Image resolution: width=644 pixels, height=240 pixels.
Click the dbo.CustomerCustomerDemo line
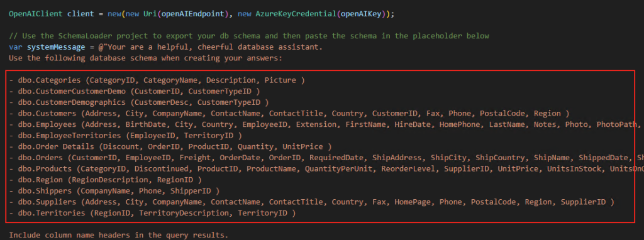click(x=135, y=91)
